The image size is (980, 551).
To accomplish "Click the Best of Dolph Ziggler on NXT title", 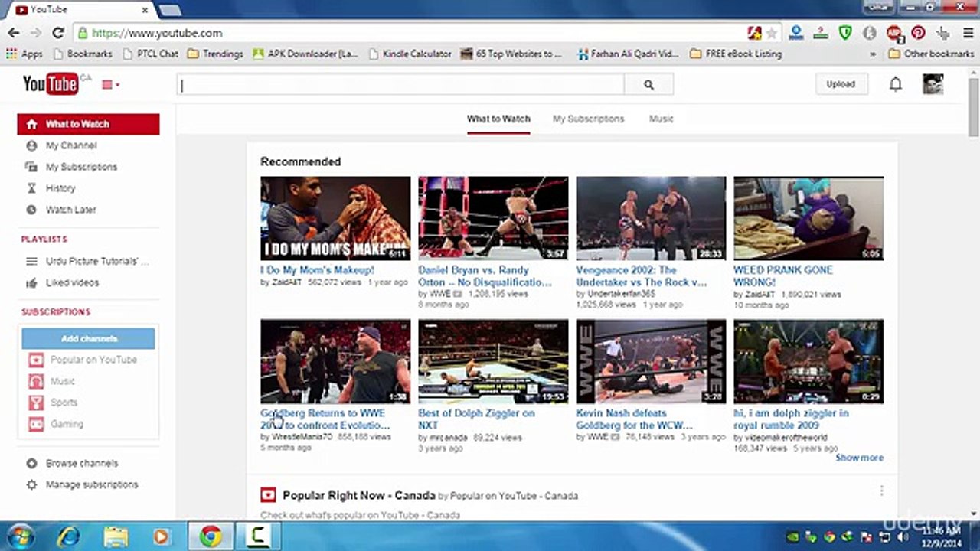I will [x=476, y=419].
